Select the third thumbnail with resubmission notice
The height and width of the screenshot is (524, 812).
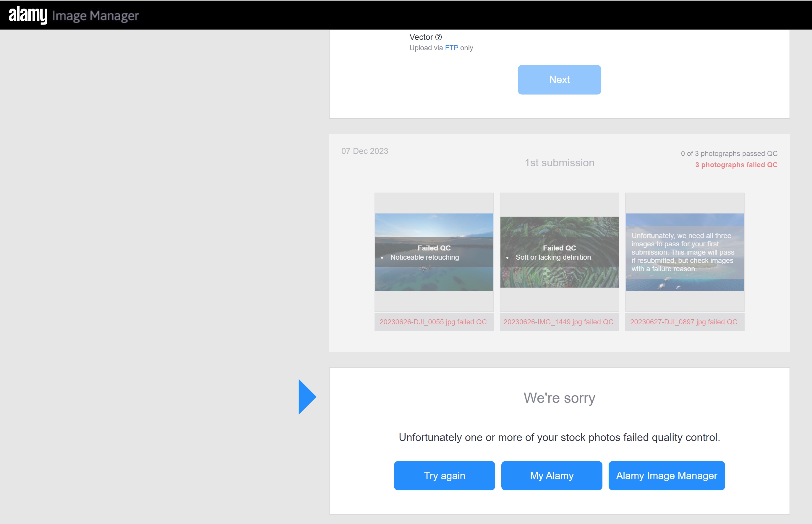684,252
